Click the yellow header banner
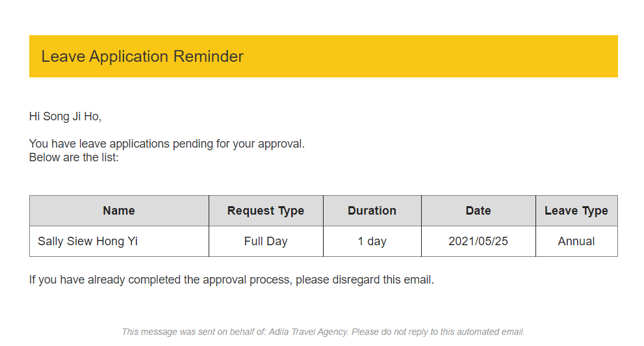The width and height of the screenshot is (644, 346). 323,57
